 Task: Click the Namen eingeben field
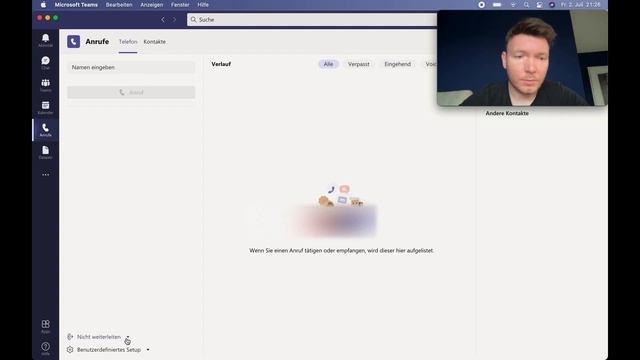point(131,67)
